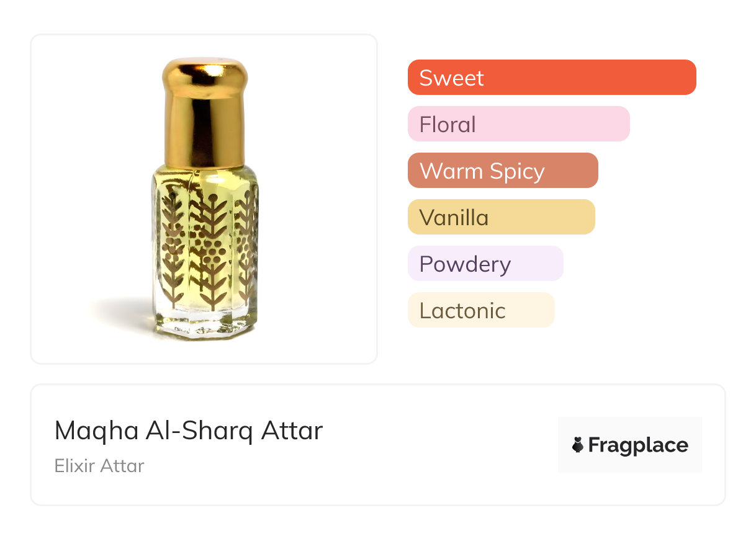Open the Maqha Al-Sharq Attar title
756x536 pixels.
click(x=189, y=431)
